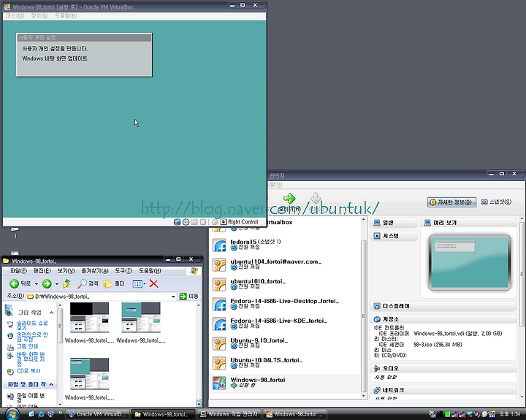Screen dimensions: 526x420
Task: Expand the address bar dropdown in Explorer
Action: coord(173,297)
